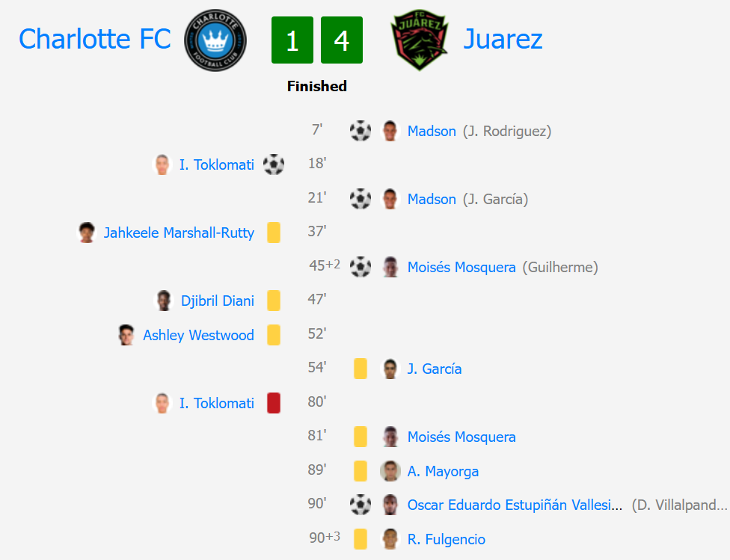730x560 pixels.
Task: Open the Juarez team name link
Action: pos(503,39)
